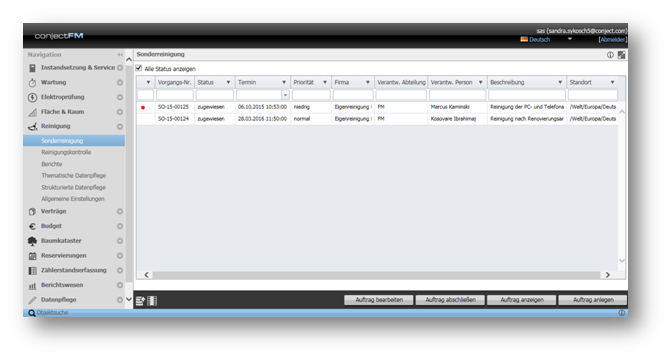Open the Status column filter arrow
The height and width of the screenshot is (360, 671).
click(x=228, y=82)
